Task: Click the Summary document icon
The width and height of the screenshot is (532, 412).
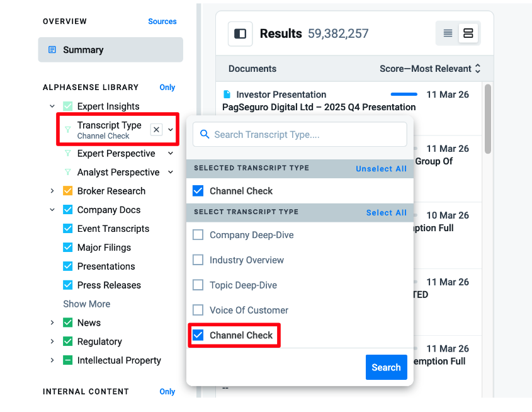Action: tap(52, 50)
